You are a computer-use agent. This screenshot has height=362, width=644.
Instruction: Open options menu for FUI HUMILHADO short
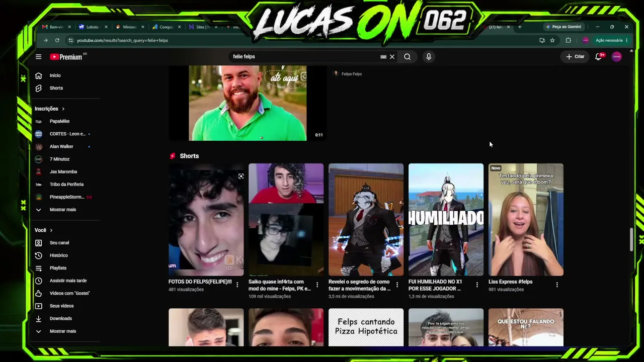tap(477, 285)
